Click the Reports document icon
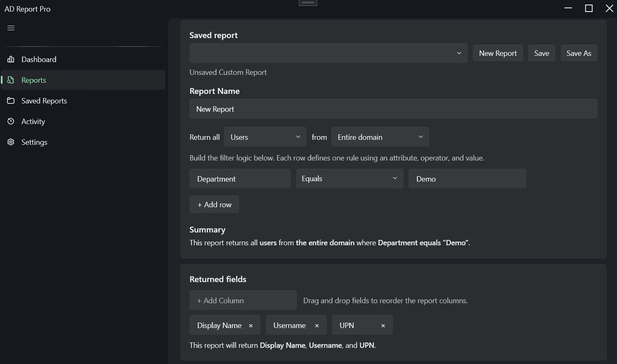 pyautogui.click(x=11, y=80)
